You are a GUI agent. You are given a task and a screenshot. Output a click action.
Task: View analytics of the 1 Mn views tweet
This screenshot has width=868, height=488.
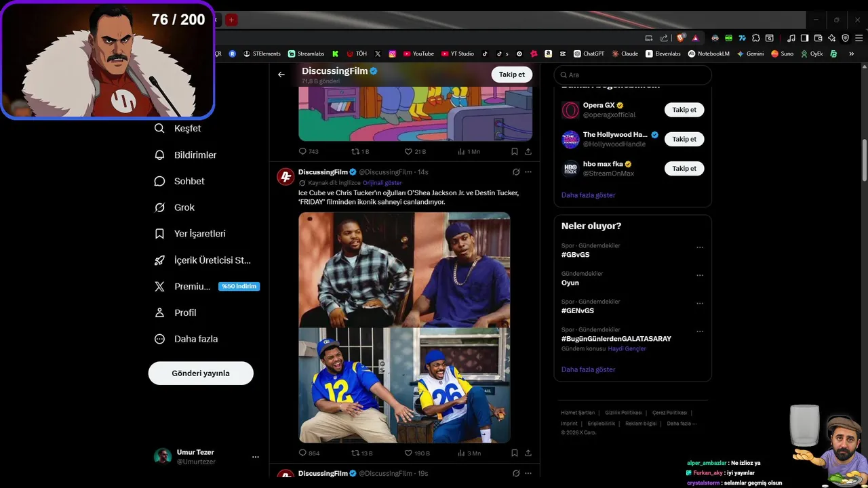click(x=469, y=152)
